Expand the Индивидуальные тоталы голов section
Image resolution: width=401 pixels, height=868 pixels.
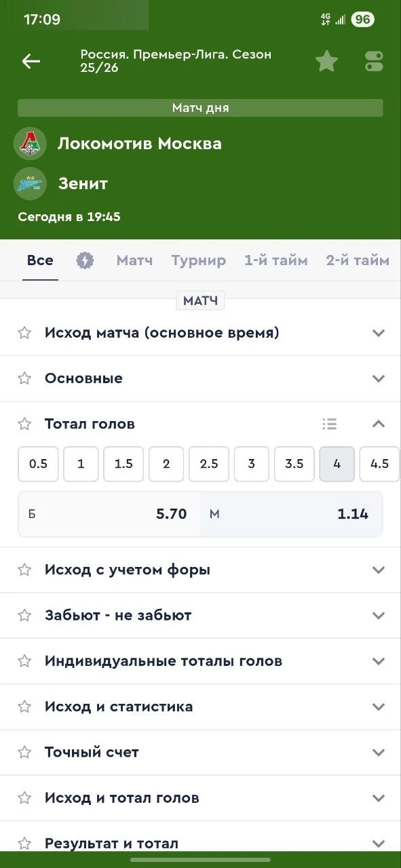pos(378,660)
